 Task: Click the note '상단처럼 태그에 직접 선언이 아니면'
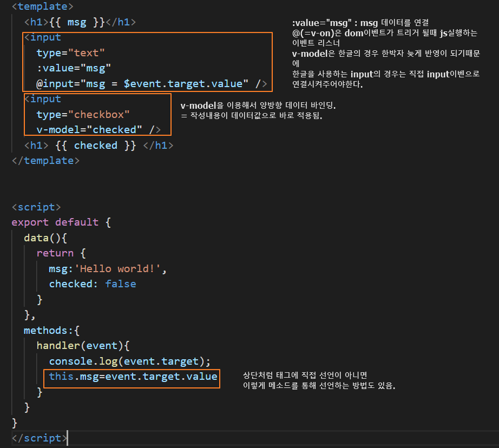pos(305,375)
